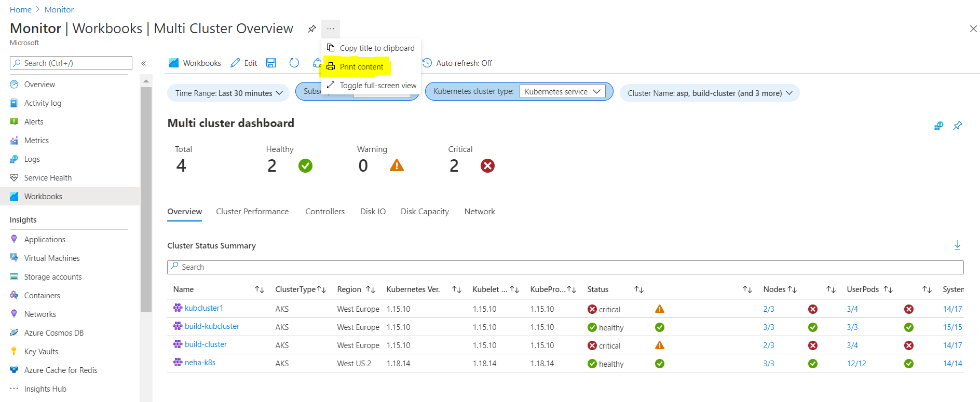
Task: Sort by Region column
Action: [371, 289]
